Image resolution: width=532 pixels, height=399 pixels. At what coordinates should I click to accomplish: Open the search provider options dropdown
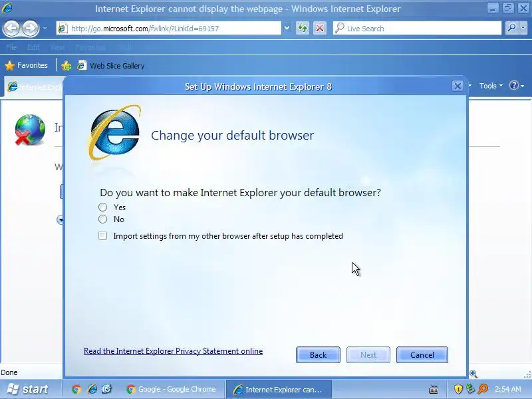pos(523,28)
